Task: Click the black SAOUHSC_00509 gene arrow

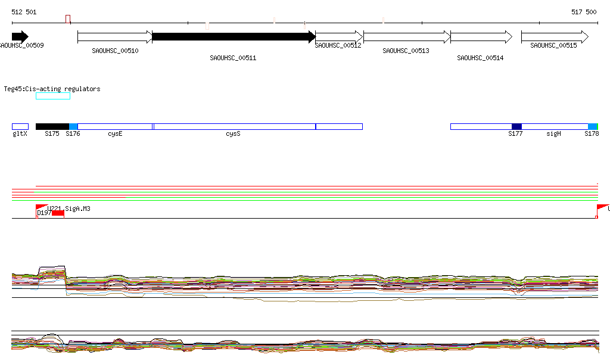Action: pyautogui.click(x=20, y=37)
